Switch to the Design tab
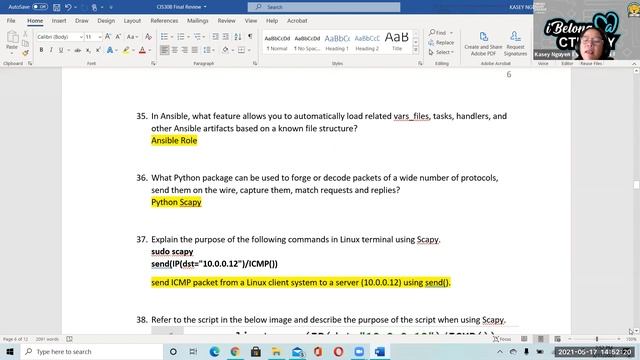The width and height of the screenshot is (640, 360). tap(106, 20)
